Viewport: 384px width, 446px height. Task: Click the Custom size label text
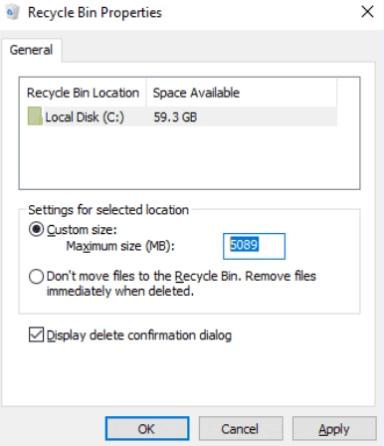pyautogui.click(x=82, y=230)
